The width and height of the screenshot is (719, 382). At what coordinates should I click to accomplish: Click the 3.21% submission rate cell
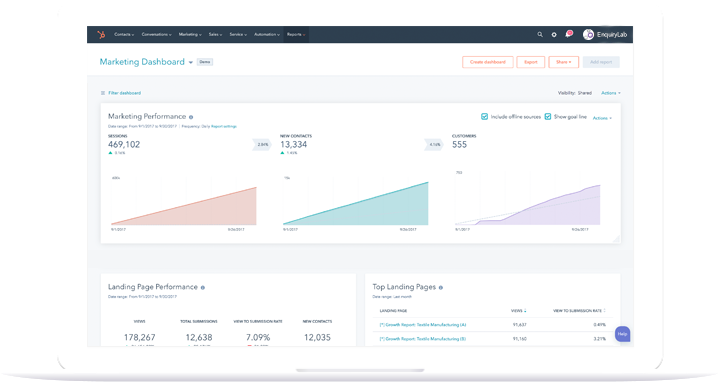[599, 339]
